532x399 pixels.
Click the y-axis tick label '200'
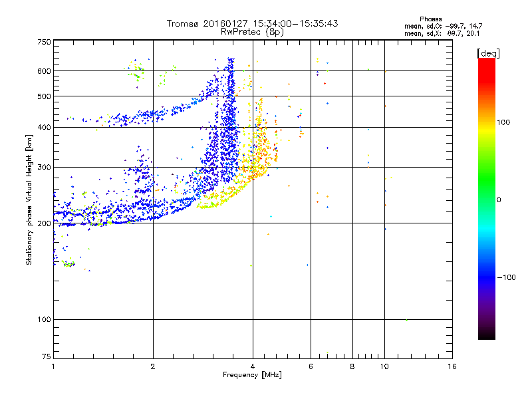pyautogui.click(x=45, y=223)
